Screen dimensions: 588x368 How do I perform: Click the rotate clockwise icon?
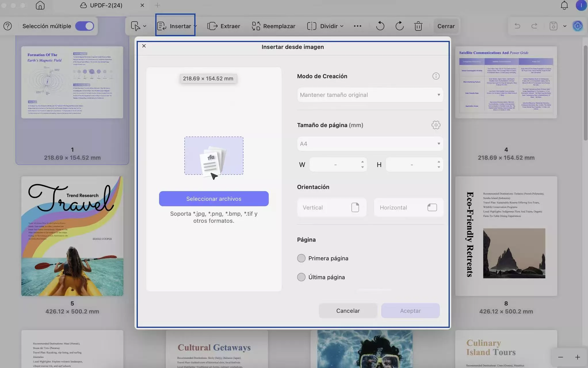tap(399, 26)
